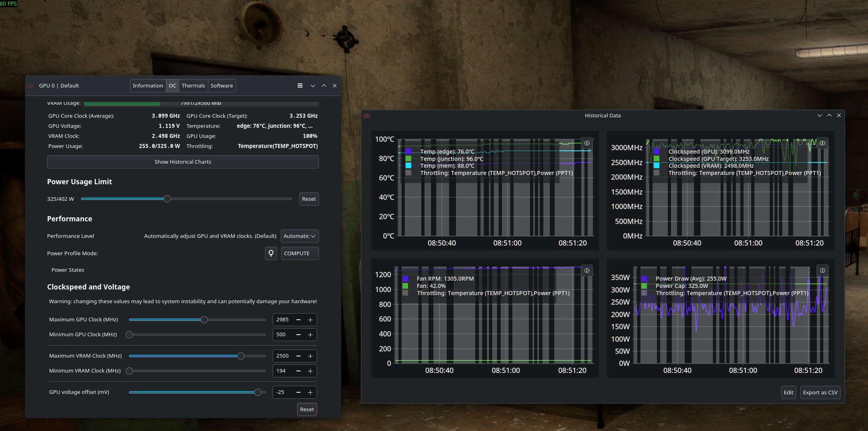Increase Maximum VRAM Clock with the plus button
The image size is (868, 431).
pos(311,356)
